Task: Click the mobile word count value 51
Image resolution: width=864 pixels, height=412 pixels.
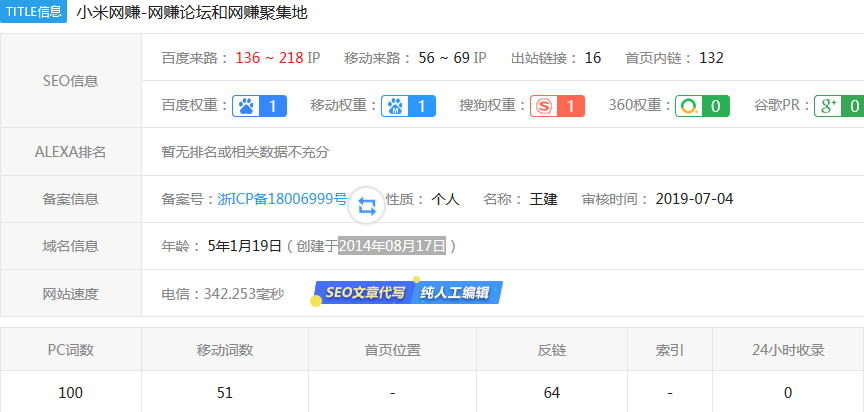Action: (225, 393)
